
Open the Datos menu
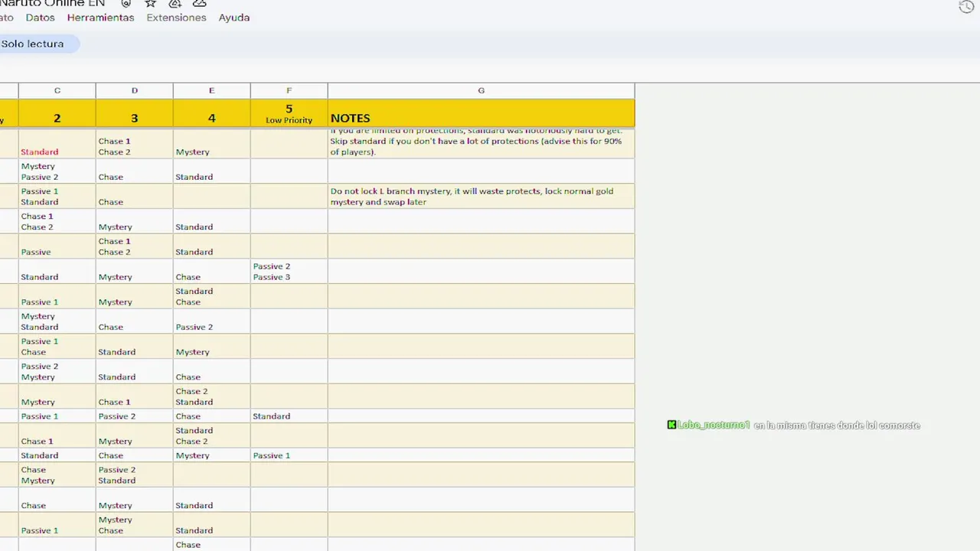tap(40, 18)
